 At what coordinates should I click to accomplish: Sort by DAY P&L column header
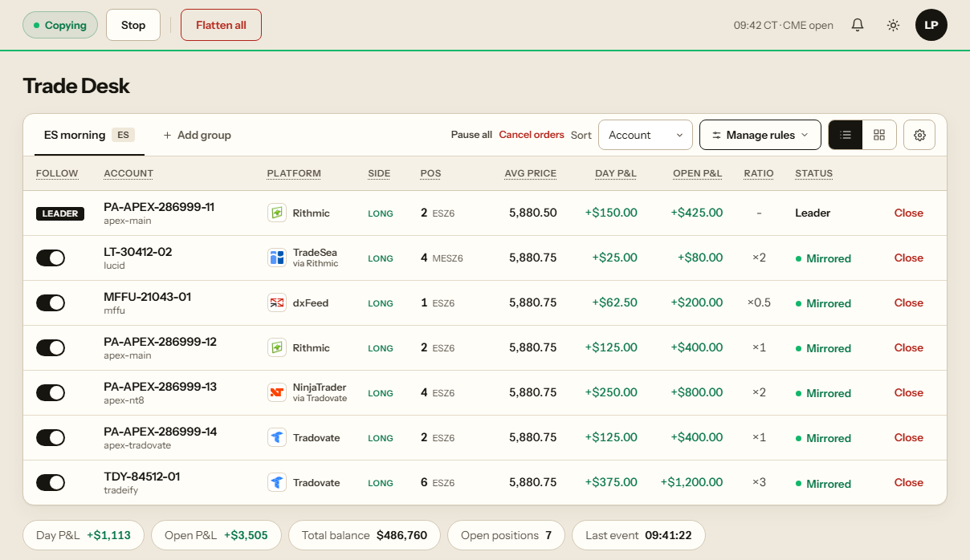[616, 173]
